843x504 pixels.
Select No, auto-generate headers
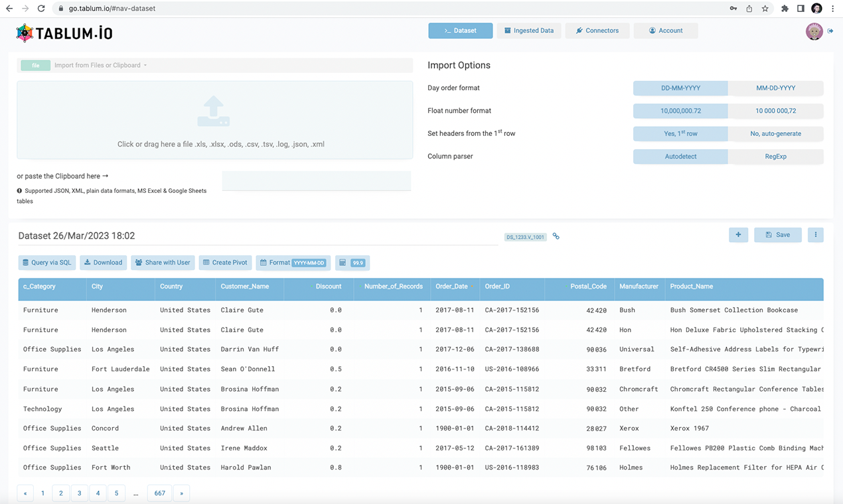pos(776,133)
